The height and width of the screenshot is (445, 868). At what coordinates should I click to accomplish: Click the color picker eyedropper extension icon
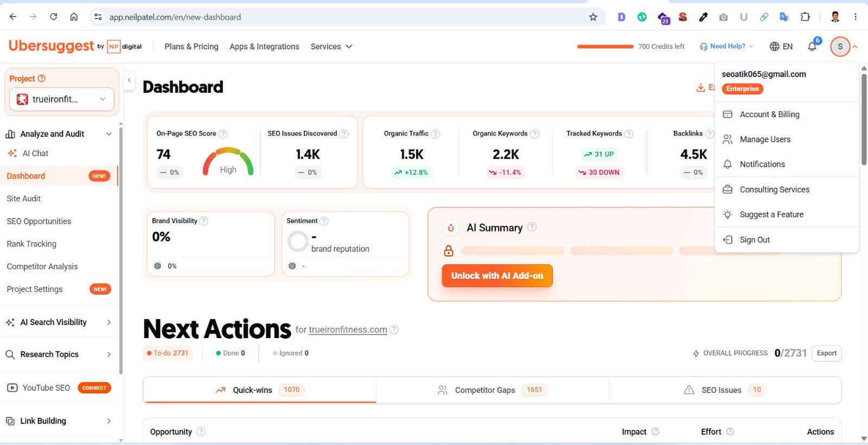tap(703, 17)
